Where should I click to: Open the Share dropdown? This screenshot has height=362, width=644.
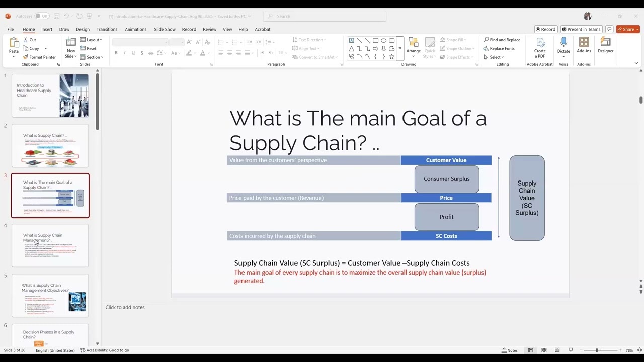click(x=627, y=29)
